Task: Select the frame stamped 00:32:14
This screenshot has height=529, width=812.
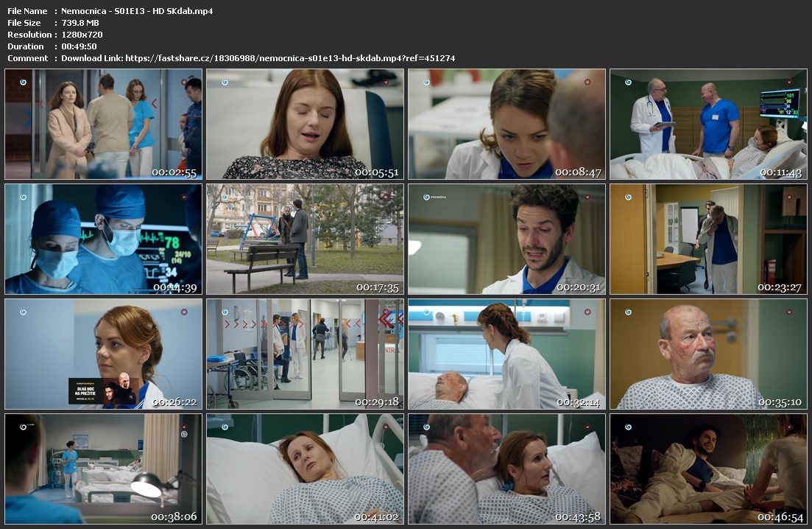Action: click(x=506, y=354)
